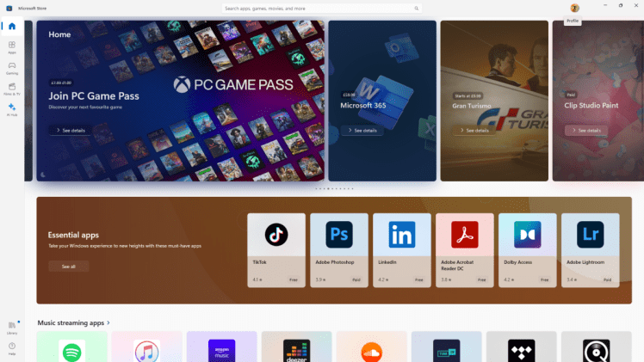Open the Library in sidebar

click(12, 325)
